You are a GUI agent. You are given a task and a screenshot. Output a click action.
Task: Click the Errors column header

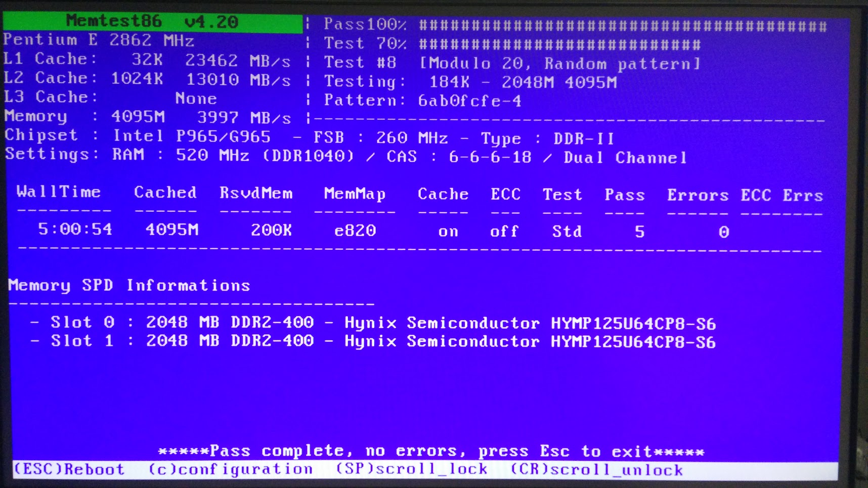698,195
